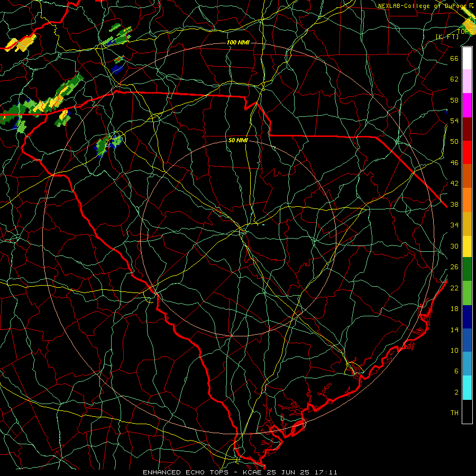Click the TOPS legend title

pyautogui.click(x=465, y=31)
